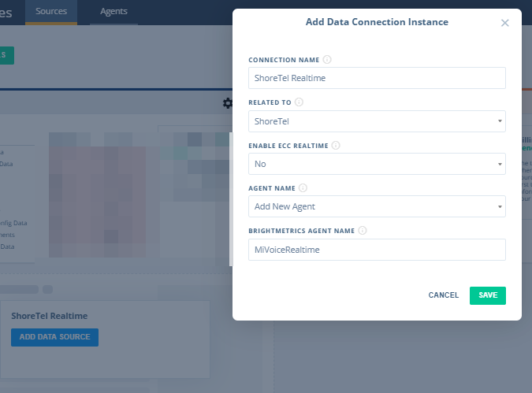Click the Add Data Source button
The image size is (532, 393).
(54, 337)
